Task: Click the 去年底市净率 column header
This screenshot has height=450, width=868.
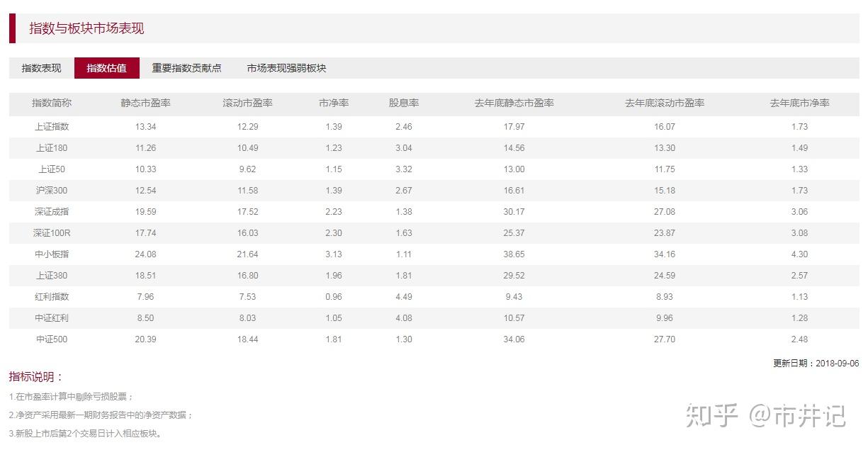Action: (800, 103)
